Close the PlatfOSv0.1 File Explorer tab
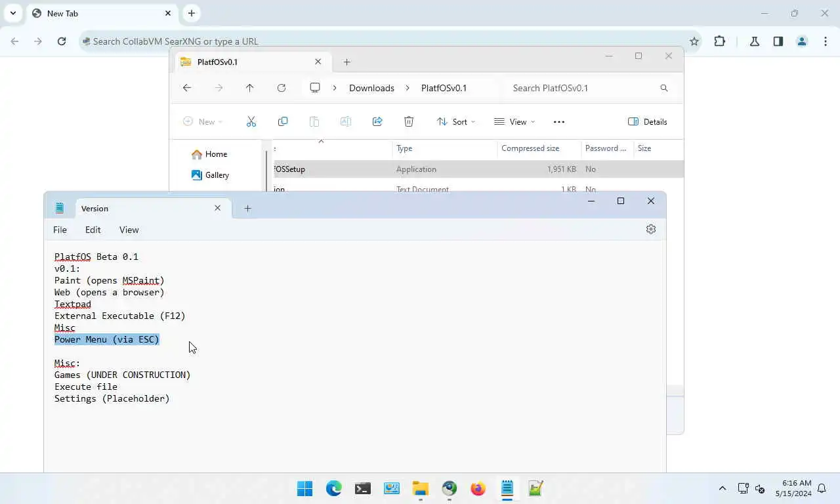840x504 pixels. (x=318, y=62)
